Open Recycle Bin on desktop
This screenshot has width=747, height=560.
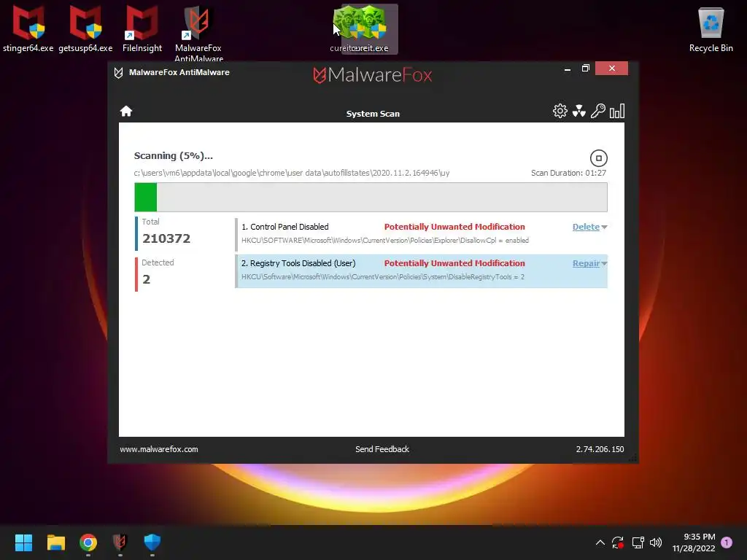pyautogui.click(x=711, y=28)
